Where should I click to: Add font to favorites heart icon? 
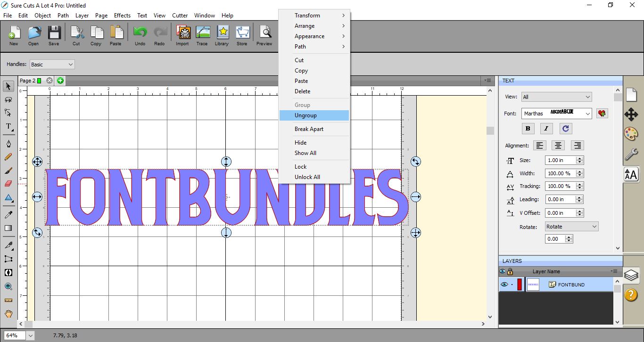602,114
